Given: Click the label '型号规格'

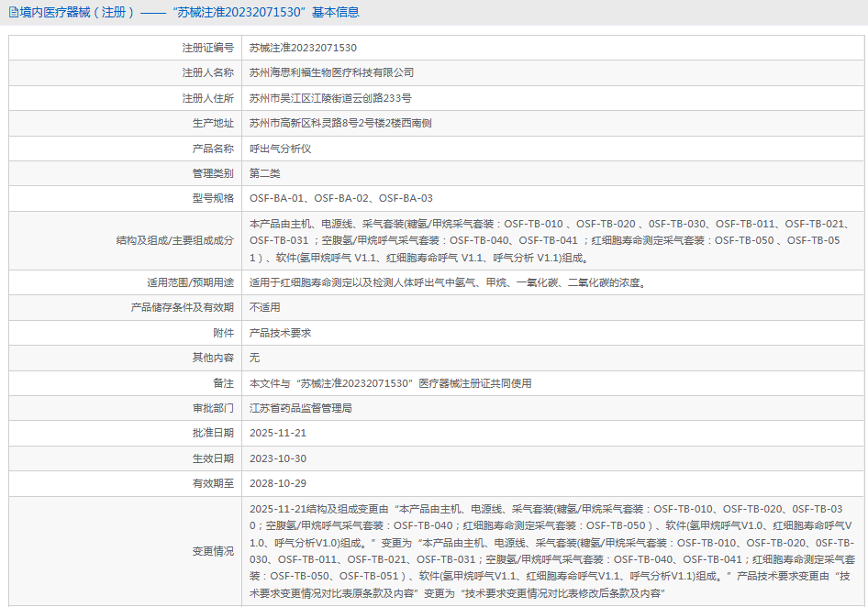Looking at the screenshot, I should coord(213,199).
